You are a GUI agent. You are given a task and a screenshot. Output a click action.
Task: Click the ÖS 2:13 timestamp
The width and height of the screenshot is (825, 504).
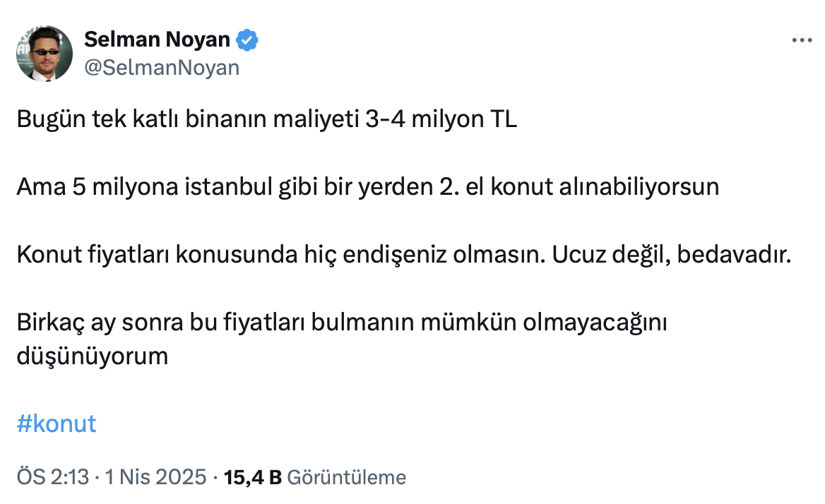[52, 478]
